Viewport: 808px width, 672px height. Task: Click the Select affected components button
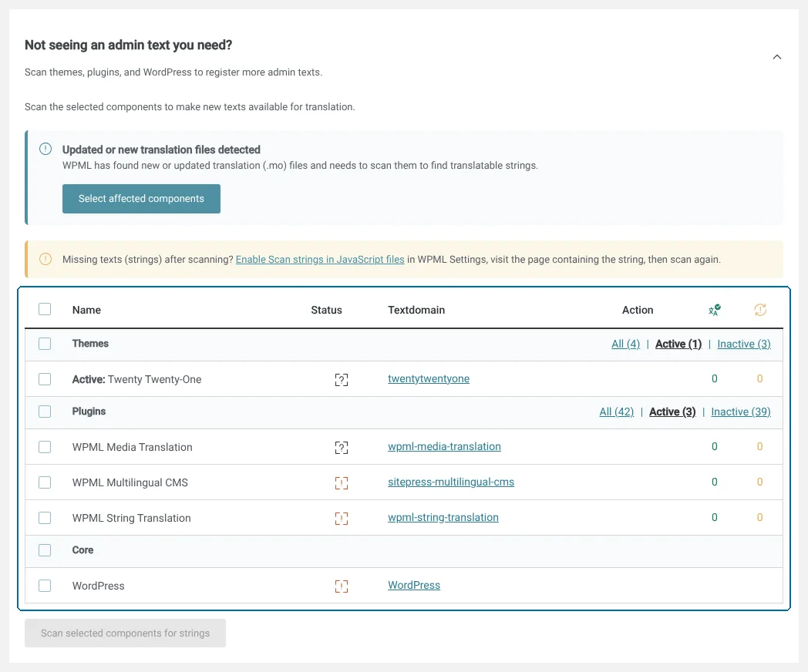point(141,199)
